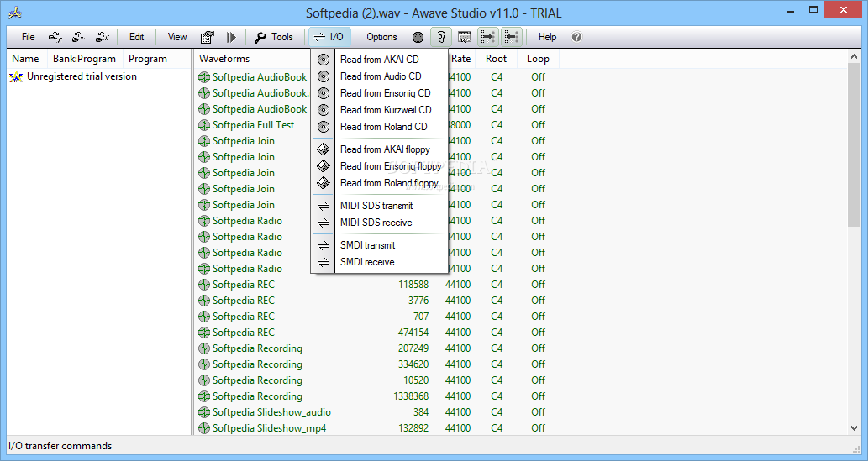The width and height of the screenshot is (868, 461).
Task: Click the icon of Softpedia Recording row 10520
Action: 204,380
